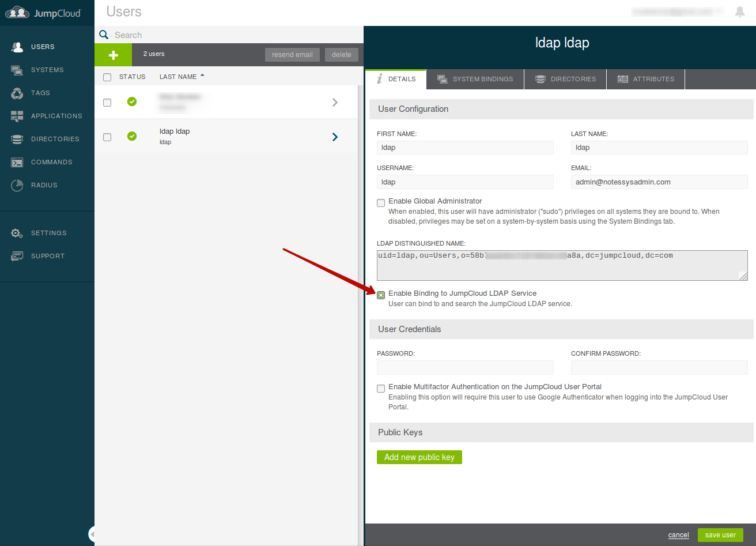Image resolution: width=756 pixels, height=546 pixels.
Task: Click green status check of blurred first user
Action: (x=132, y=101)
